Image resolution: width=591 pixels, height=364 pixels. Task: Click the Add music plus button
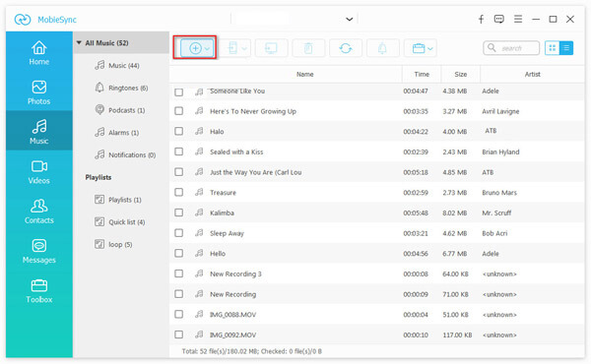(195, 48)
